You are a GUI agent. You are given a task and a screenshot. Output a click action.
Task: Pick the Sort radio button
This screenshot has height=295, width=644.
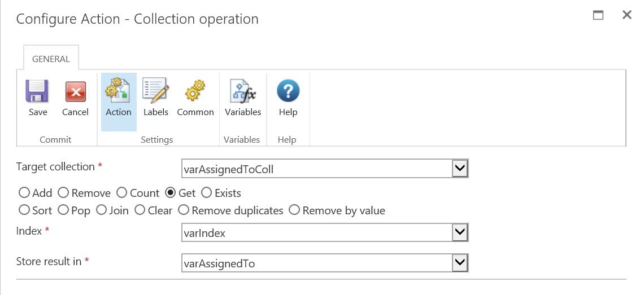[x=24, y=210]
